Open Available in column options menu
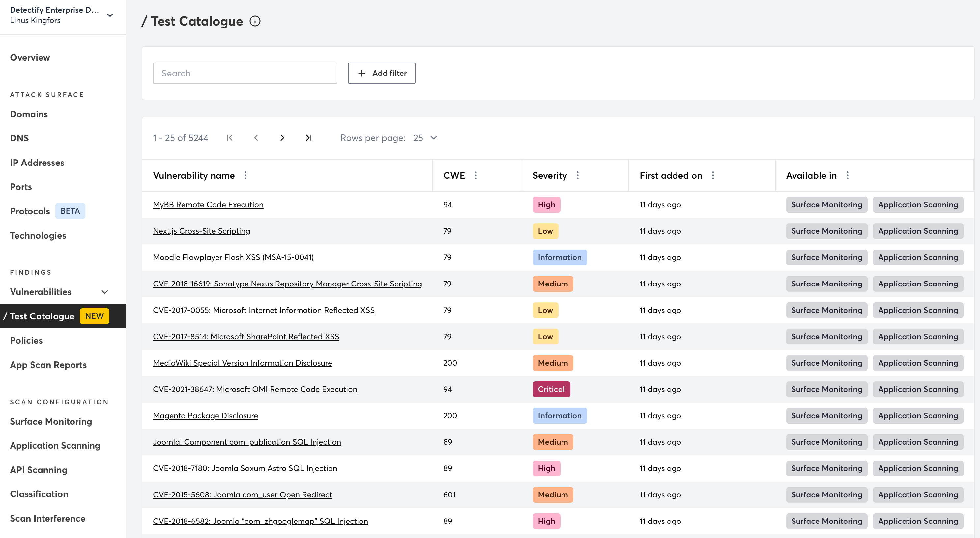The image size is (980, 538). click(x=847, y=175)
